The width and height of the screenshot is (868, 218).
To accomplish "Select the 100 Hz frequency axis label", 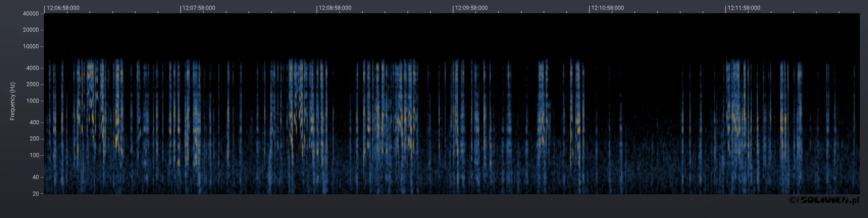I will click(x=34, y=155).
